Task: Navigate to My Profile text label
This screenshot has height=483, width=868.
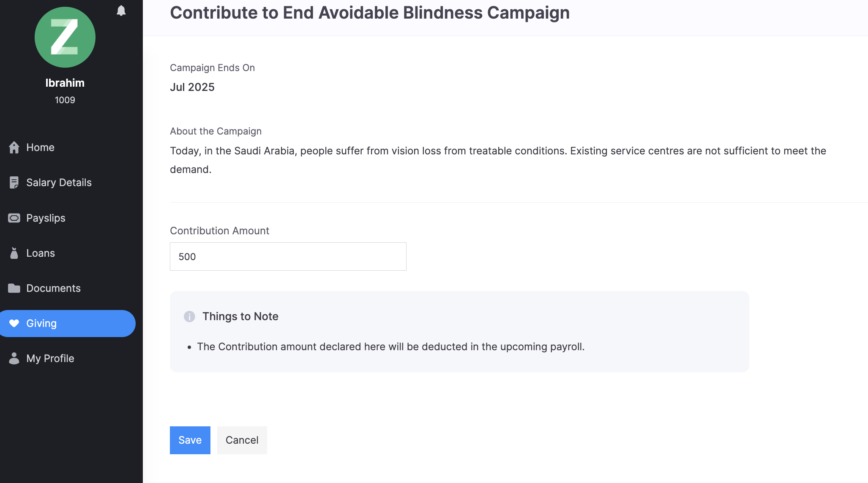Action: tap(50, 358)
